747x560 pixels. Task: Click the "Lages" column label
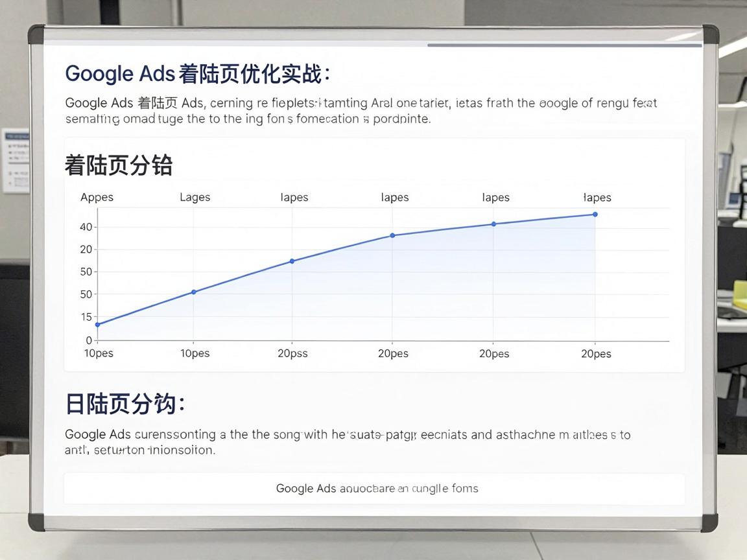point(195,197)
